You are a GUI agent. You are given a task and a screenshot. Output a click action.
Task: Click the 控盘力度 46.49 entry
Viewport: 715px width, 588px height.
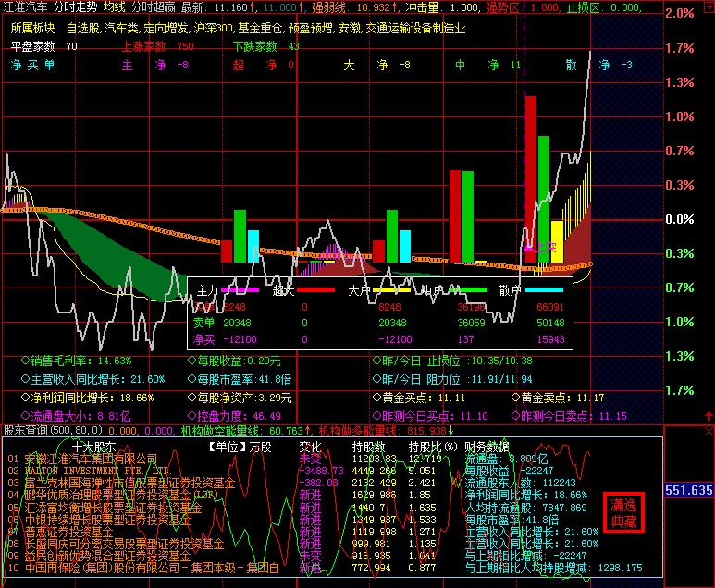234,416
